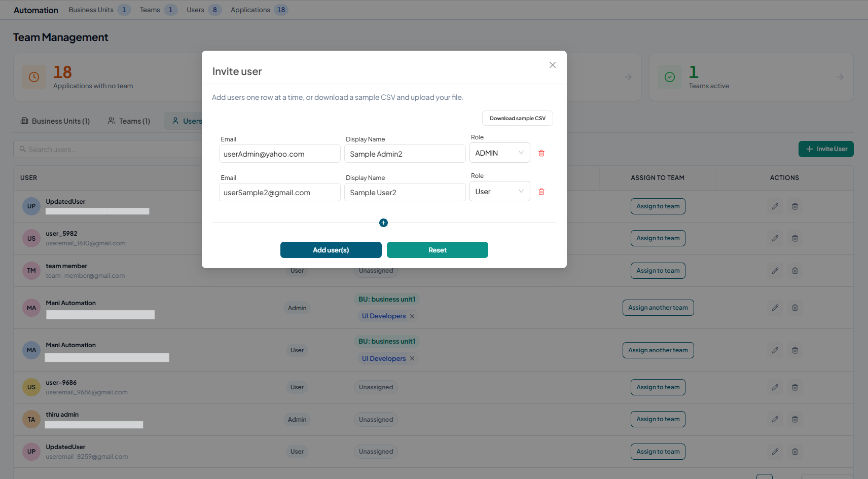Click the Add user(s) button
868x479 pixels.
(331, 250)
